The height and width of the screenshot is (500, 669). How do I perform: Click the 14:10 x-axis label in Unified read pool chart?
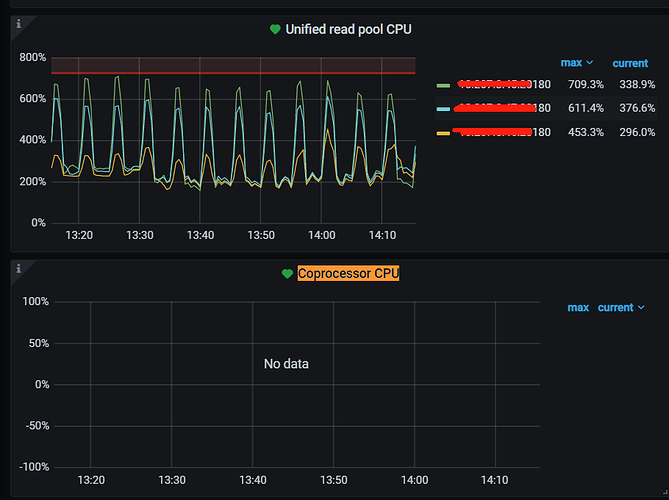pyautogui.click(x=382, y=235)
